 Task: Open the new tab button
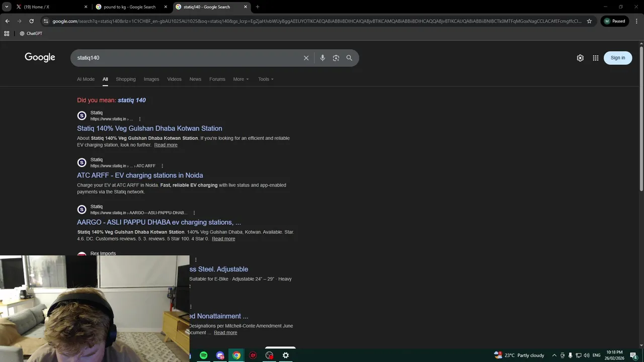[258, 7]
